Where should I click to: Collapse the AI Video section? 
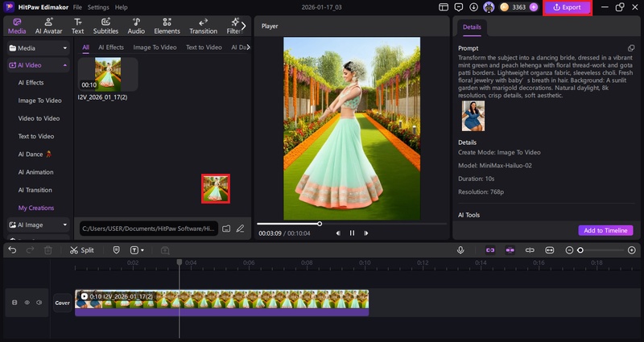tap(38, 65)
